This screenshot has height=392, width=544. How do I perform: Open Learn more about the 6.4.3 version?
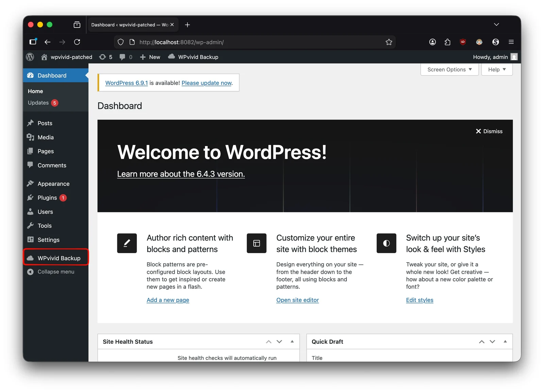coord(181,174)
